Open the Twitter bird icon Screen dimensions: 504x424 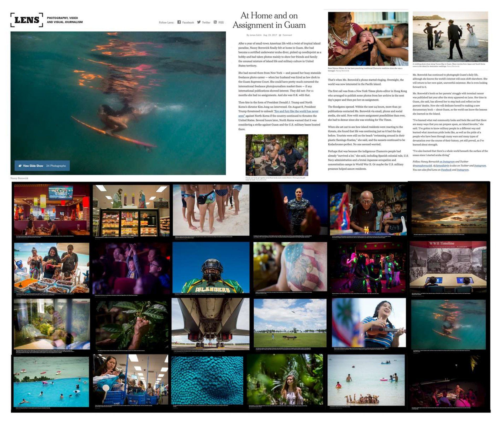199,22
